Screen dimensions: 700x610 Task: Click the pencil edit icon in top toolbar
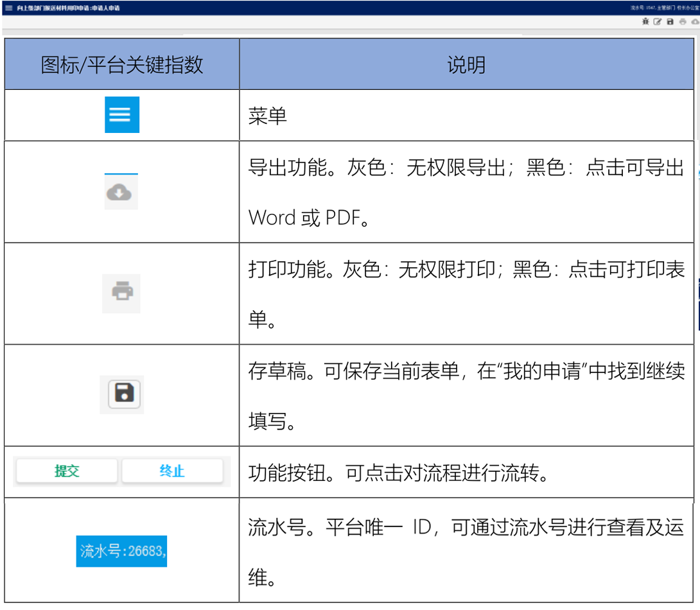tap(658, 22)
